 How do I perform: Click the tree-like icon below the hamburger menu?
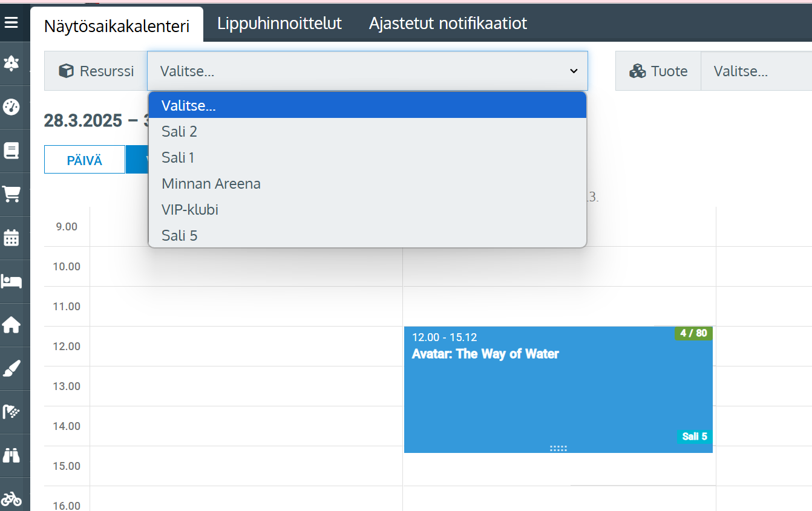11,63
